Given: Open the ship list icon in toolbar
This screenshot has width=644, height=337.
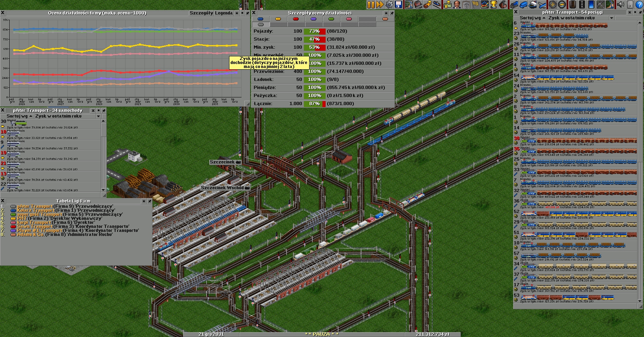Looking at the screenshot, I should pyautogui.click(x=533, y=4).
